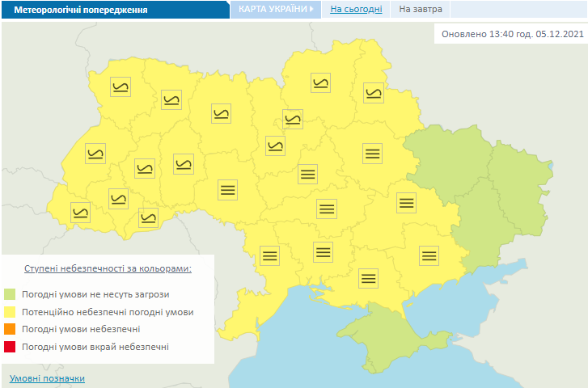Switch to the На завтра tab

point(420,10)
